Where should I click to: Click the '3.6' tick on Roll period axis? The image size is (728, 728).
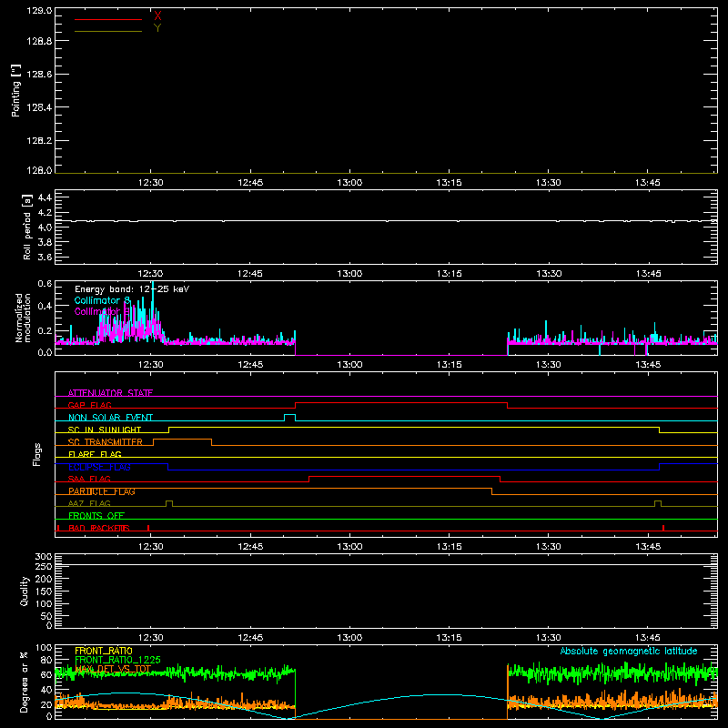point(45,257)
